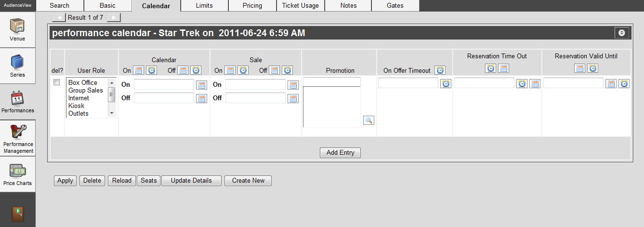Open date picker for Sale On row field
The height and width of the screenshot is (227, 644).
(293, 85)
